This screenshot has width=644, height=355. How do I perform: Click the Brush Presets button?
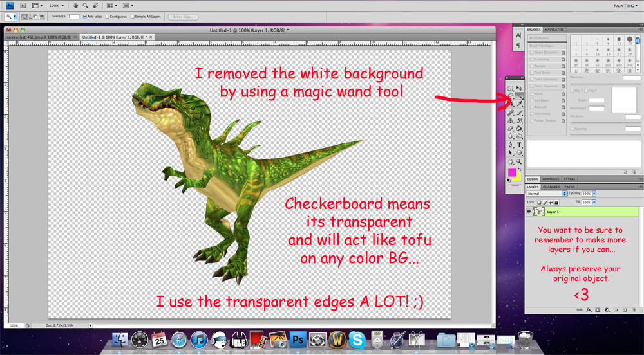pyautogui.click(x=547, y=38)
